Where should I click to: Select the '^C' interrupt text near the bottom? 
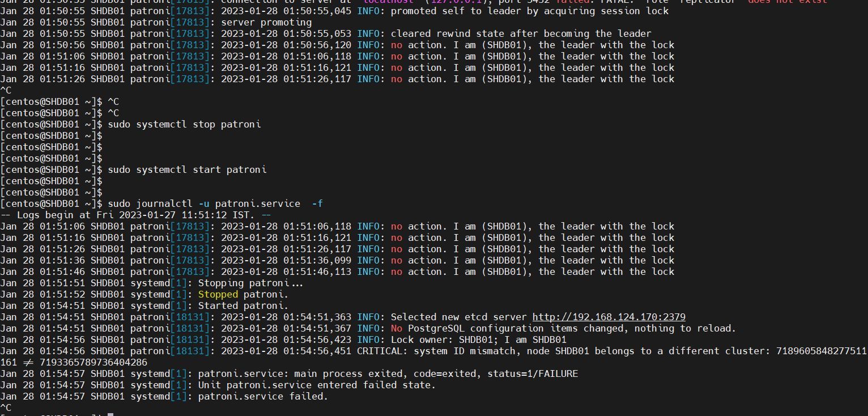coord(7,407)
